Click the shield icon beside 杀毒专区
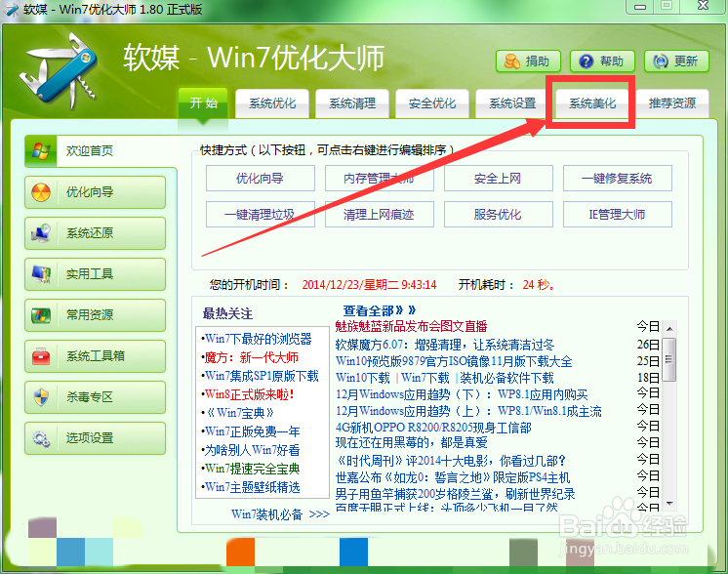This screenshot has height=574, width=728. [x=41, y=397]
